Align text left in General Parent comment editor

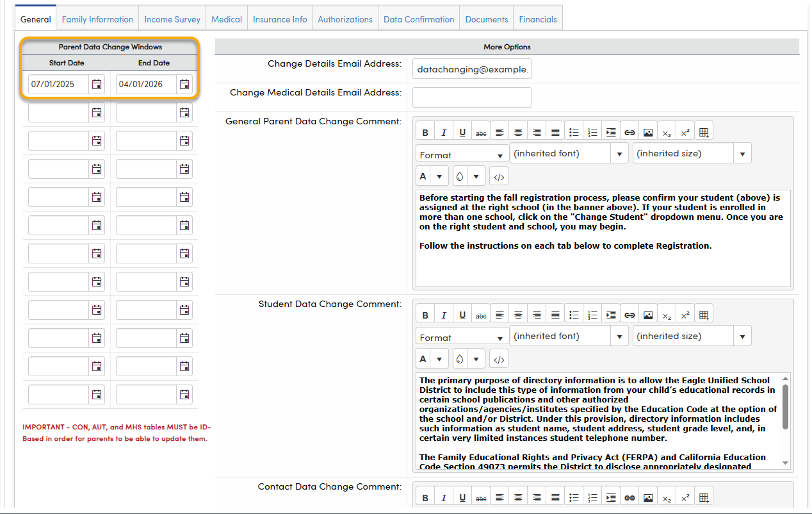click(499, 132)
